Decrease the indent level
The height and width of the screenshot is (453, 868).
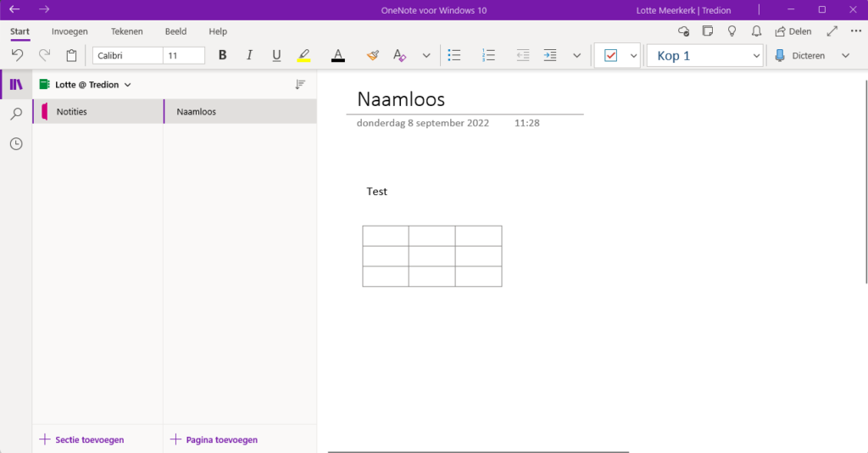pos(522,55)
